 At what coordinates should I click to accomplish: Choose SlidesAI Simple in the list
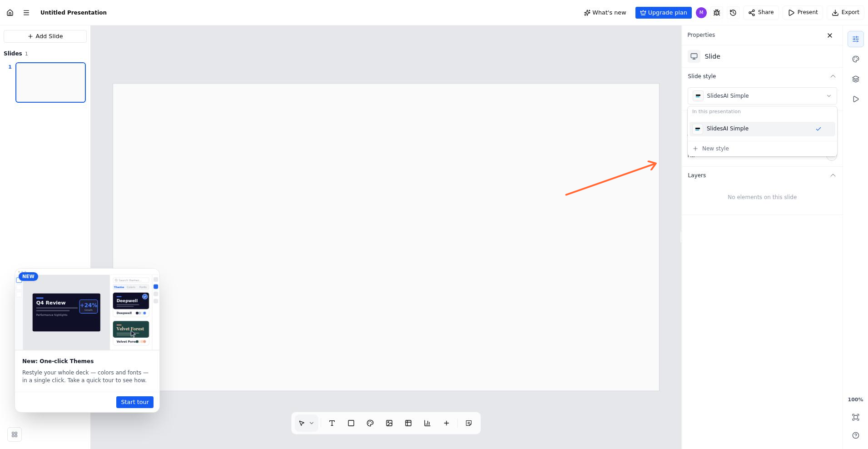[762, 129]
